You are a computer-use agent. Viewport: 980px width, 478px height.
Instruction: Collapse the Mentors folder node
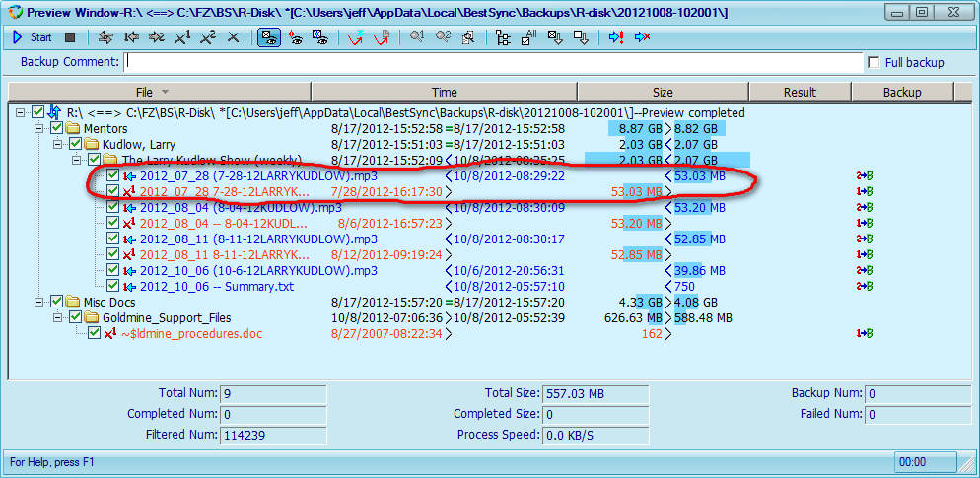pyautogui.click(x=39, y=129)
